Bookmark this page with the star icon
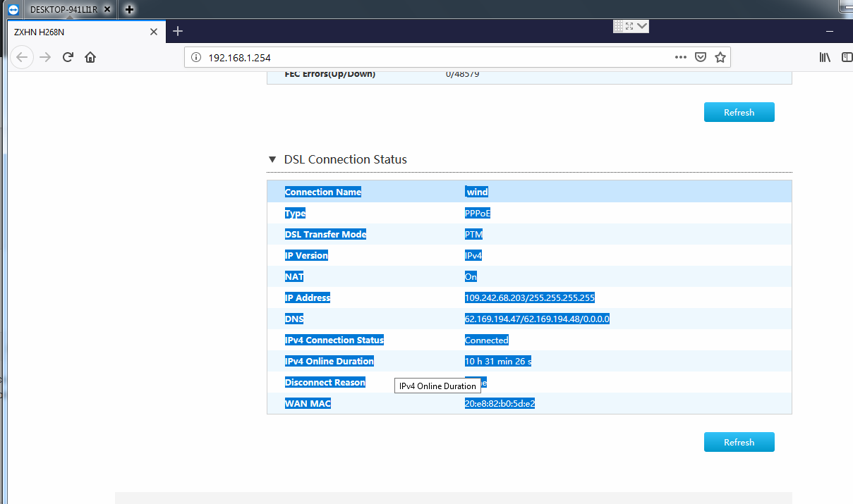Image resolution: width=853 pixels, height=504 pixels. coord(720,58)
